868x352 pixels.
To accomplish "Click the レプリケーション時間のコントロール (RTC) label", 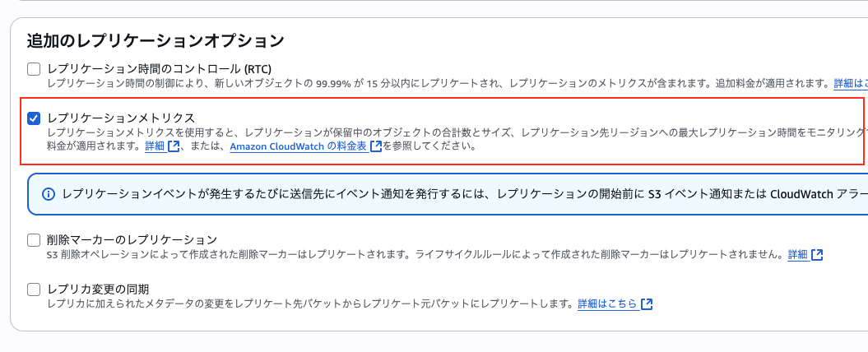I will click(160, 69).
